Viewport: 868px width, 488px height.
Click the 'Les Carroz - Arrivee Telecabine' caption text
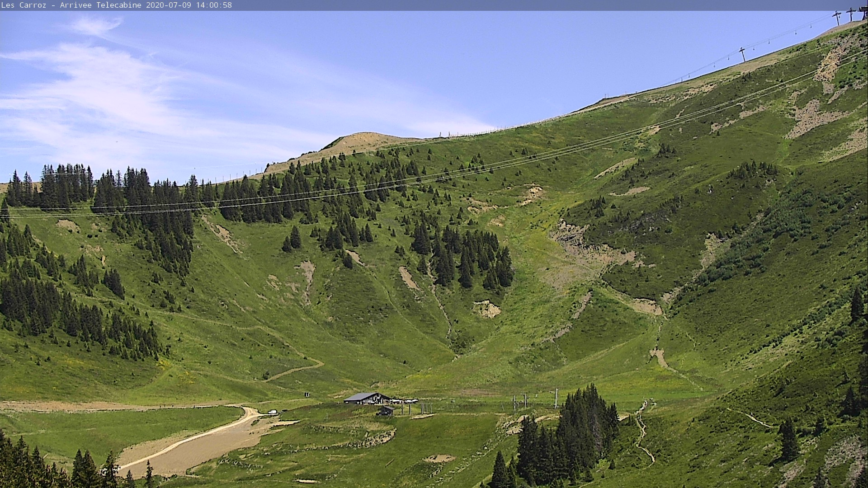[x=72, y=5]
